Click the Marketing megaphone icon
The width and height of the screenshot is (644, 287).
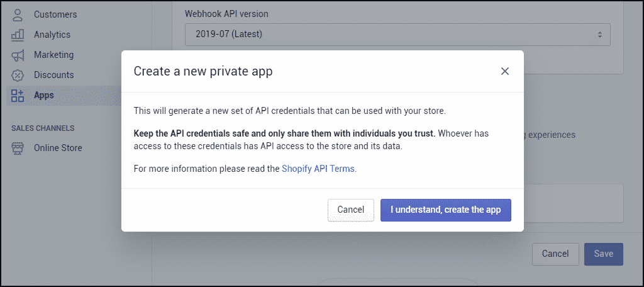point(18,55)
